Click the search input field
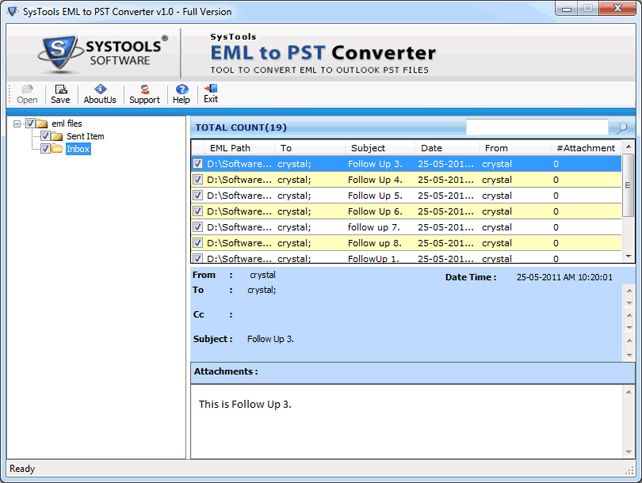 (536, 128)
